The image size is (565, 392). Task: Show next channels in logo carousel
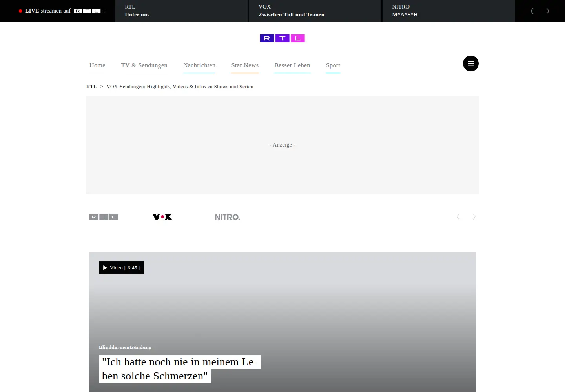(474, 217)
